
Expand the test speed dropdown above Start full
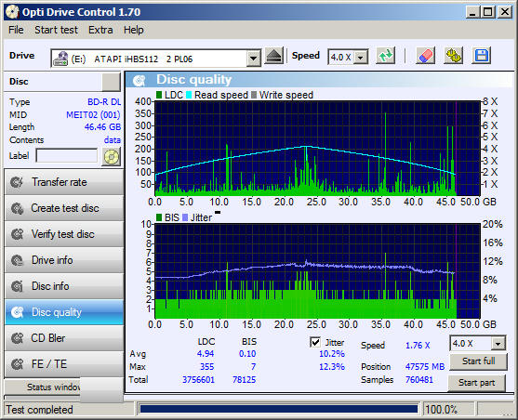pos(498,344)
